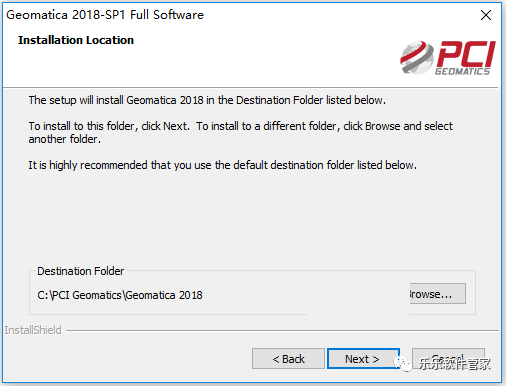Go back with the < Back button

288,359
